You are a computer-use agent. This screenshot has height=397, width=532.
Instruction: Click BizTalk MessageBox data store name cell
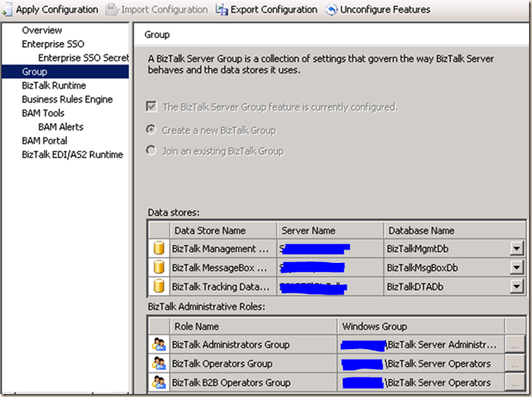[x=223, y=267]
